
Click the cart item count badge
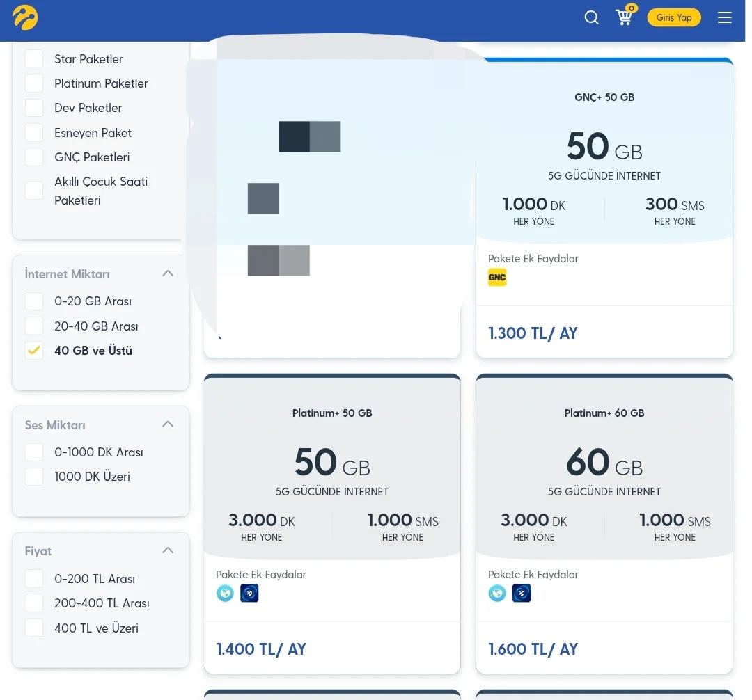(x=632, y=8)
